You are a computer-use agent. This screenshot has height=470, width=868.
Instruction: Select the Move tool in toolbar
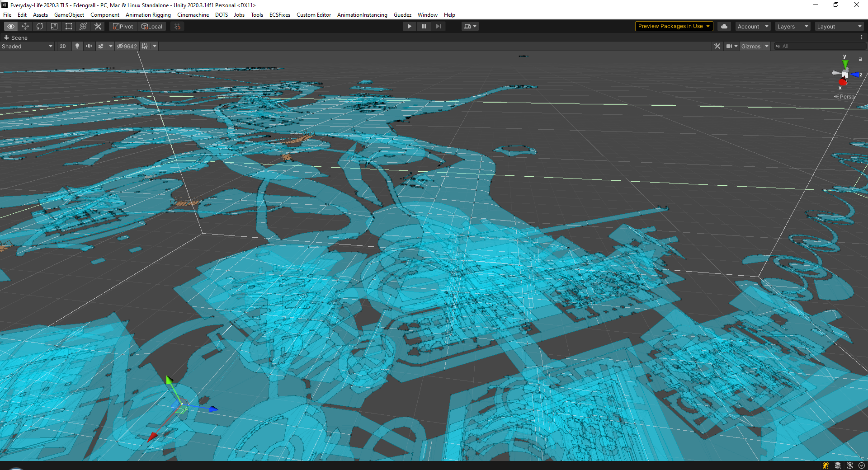click(25, 26)
